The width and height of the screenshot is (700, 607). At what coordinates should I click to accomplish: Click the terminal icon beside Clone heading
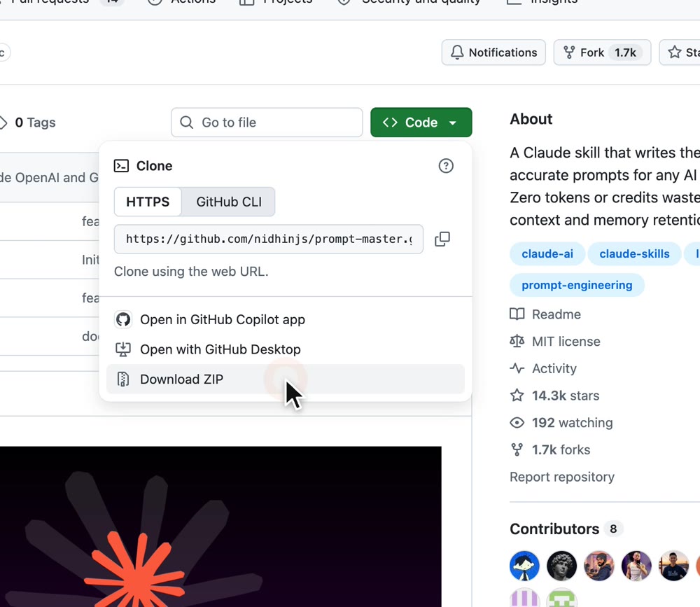pyautogui.click(x=121, y=166)
